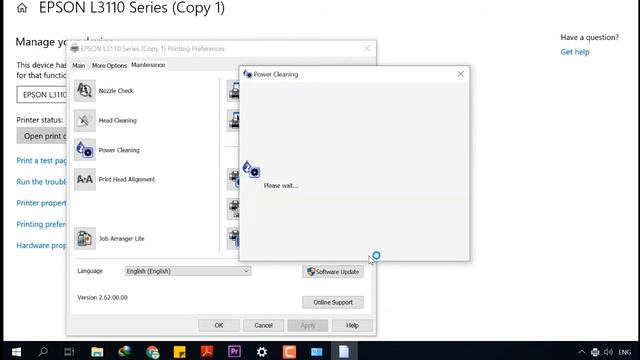640x360 pixels.
Task: Click the Get help link
Action: tap(575, 52)
